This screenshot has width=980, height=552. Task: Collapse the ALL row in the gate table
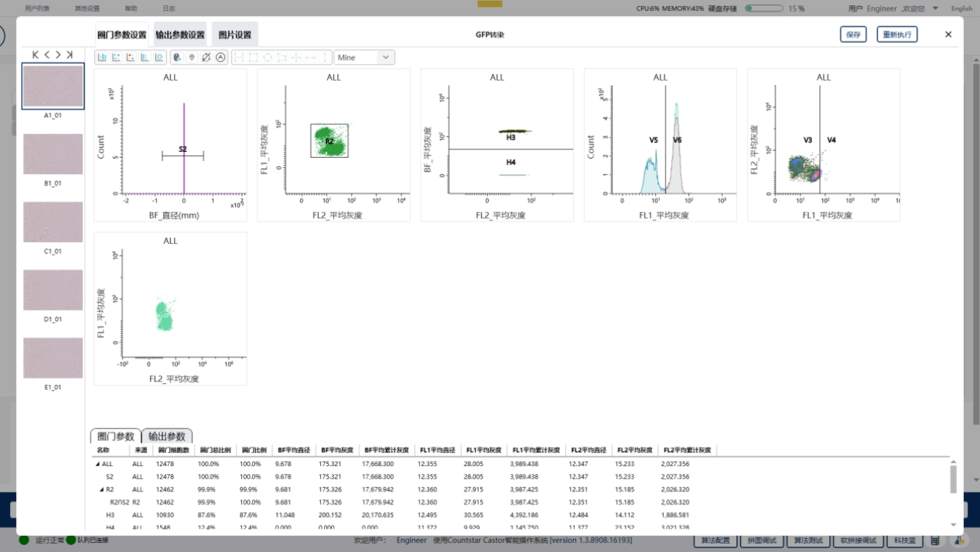pyautogui.click(x=97, y=464)
